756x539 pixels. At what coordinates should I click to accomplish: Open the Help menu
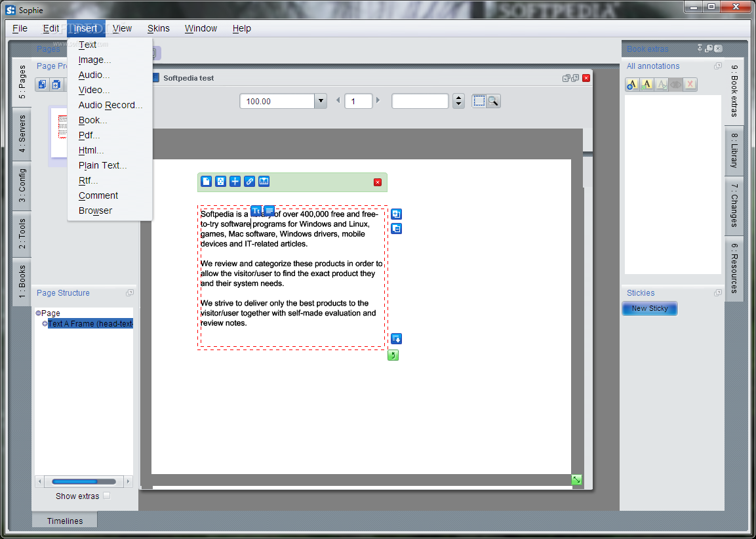pos(241,28)
